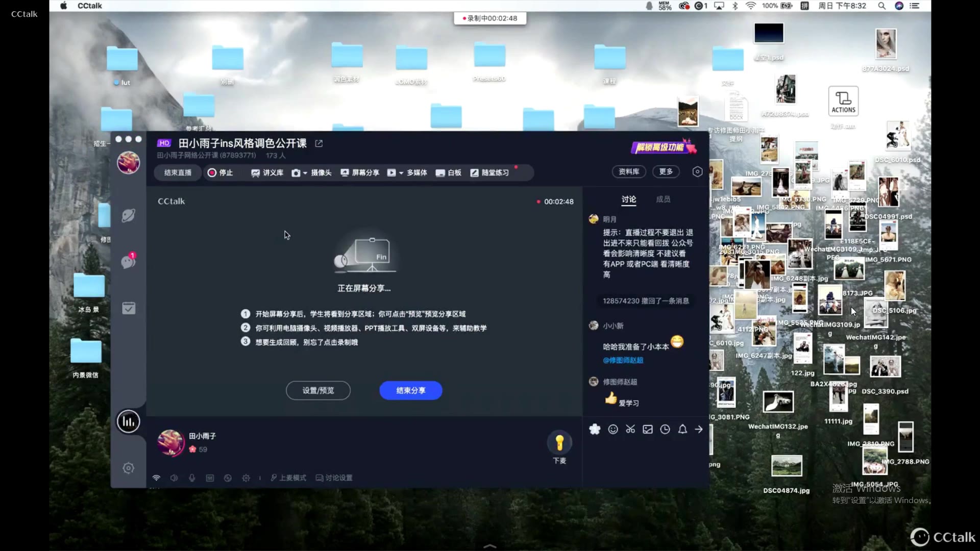The width and height of the screenshot is (980, 551).
Task: Click the send image icon in chat
Action: [648, 429]
